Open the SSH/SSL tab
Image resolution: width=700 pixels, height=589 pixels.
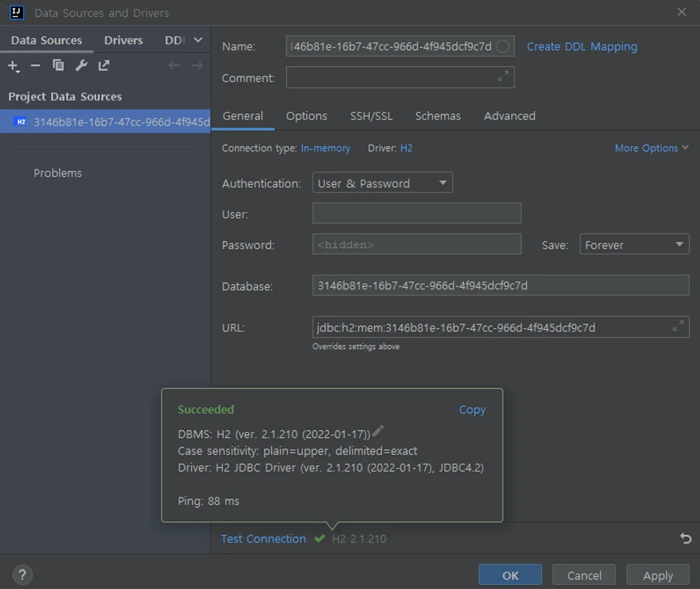[x=371, y=116]
